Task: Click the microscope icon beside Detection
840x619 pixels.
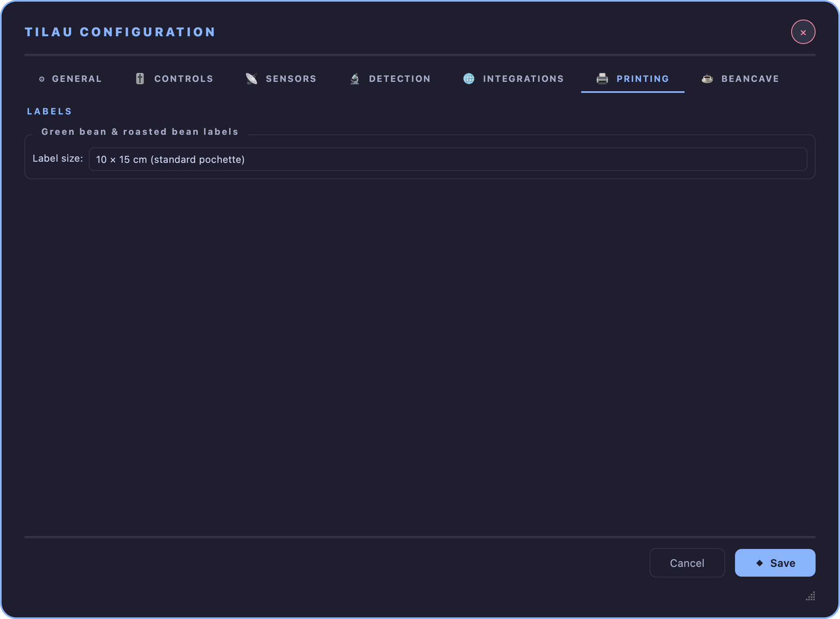Action: tap(355, 79)
